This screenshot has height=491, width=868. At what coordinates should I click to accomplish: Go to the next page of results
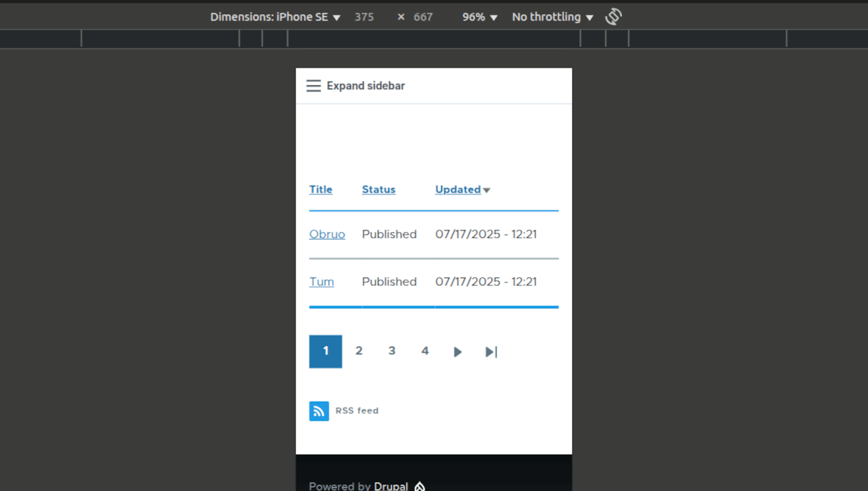coord(457,352)
